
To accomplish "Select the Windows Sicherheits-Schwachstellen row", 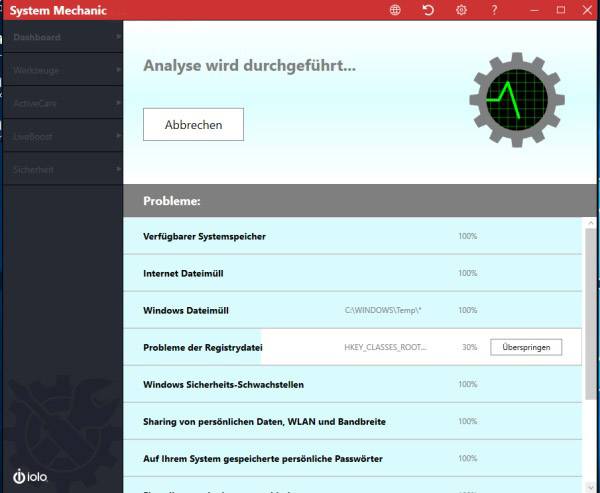I will point(352,384).
